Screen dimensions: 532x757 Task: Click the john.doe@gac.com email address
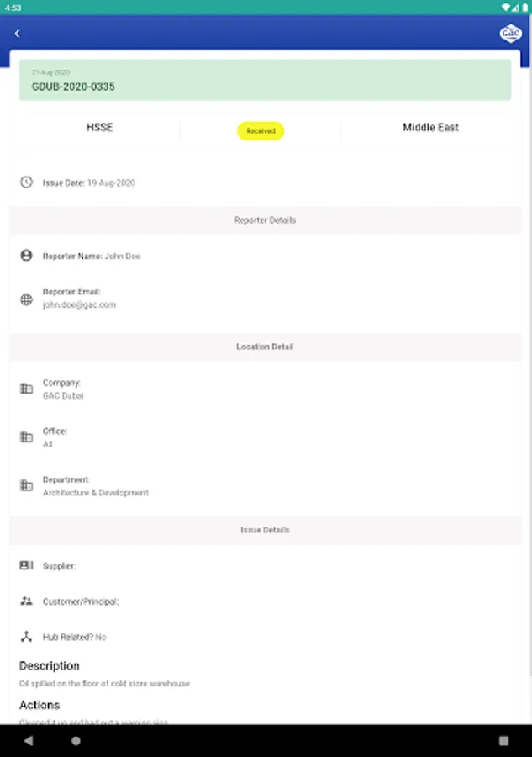tap(79, 305)
